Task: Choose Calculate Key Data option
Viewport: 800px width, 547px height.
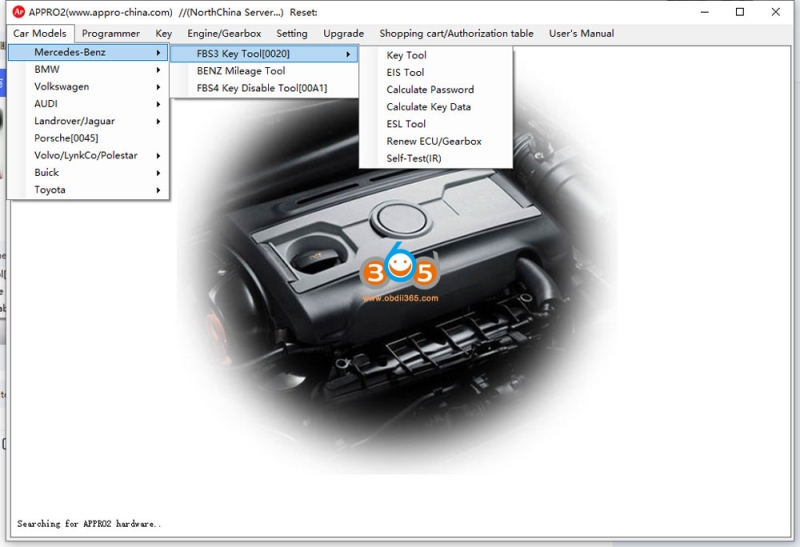Action: [436, 107]
